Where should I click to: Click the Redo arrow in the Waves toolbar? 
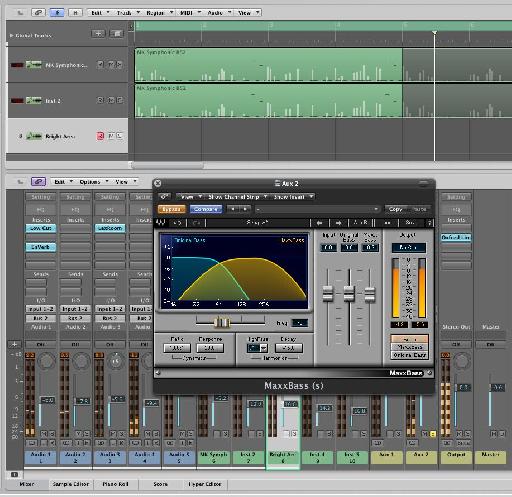pos(197,222)
